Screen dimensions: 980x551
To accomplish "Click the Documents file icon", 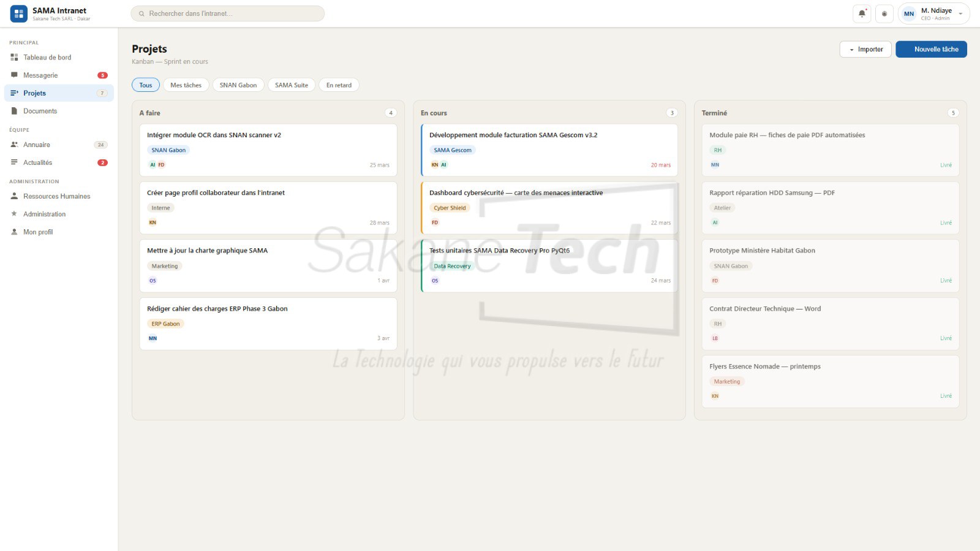I will 14,111.
